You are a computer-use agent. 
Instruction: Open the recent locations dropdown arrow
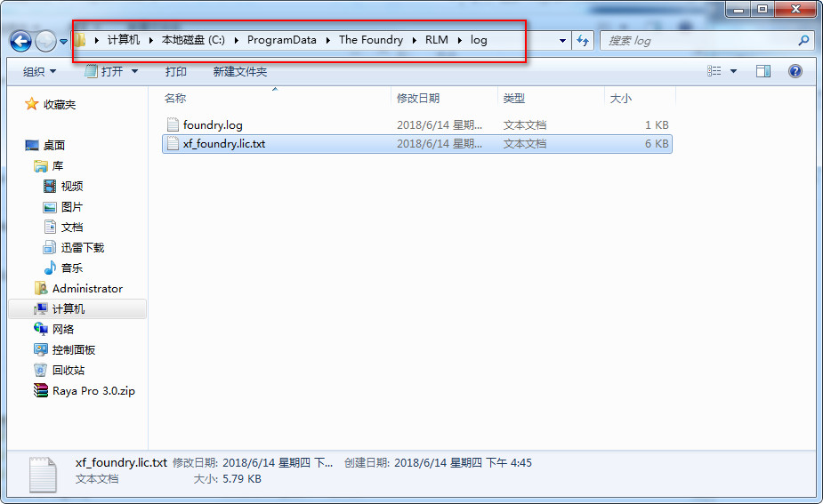(x=63, y=42)
